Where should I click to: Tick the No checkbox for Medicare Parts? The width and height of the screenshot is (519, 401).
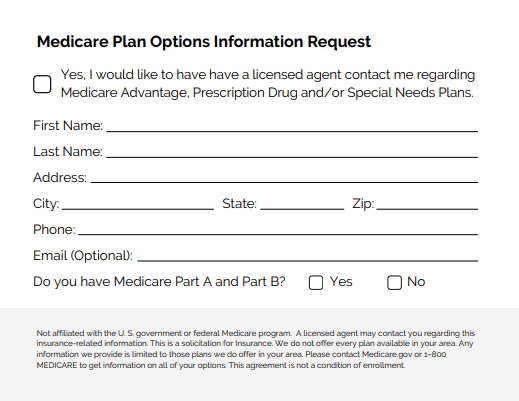(394, 283)
